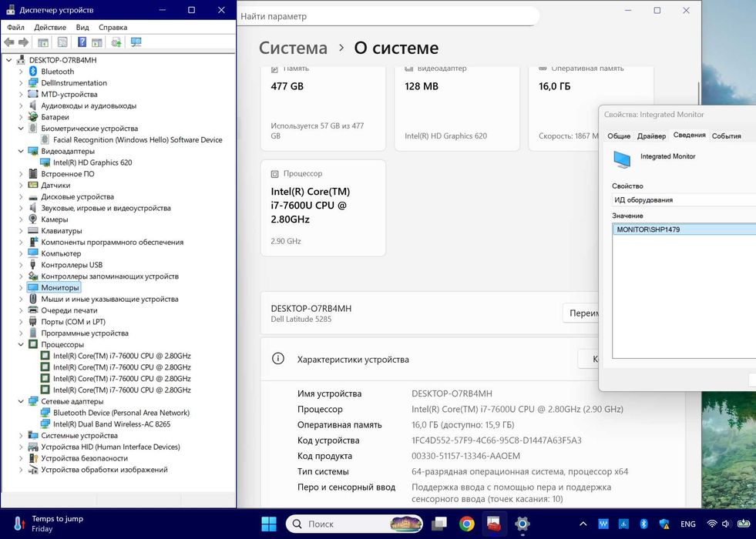Click the Системные устройства tree label
756x539 pixels.
point(79,436)
